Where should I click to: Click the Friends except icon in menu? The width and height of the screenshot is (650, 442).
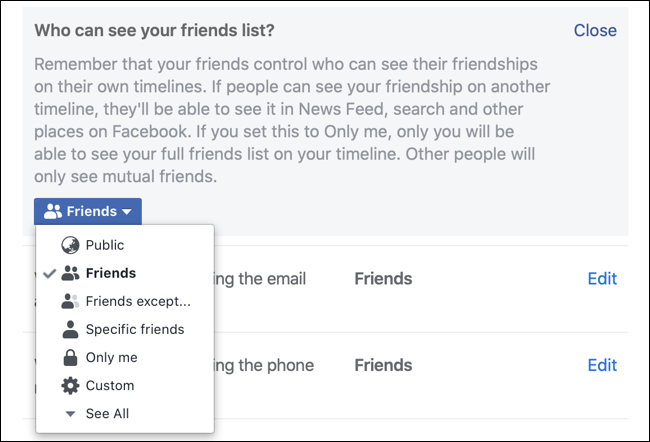(70, 301)
